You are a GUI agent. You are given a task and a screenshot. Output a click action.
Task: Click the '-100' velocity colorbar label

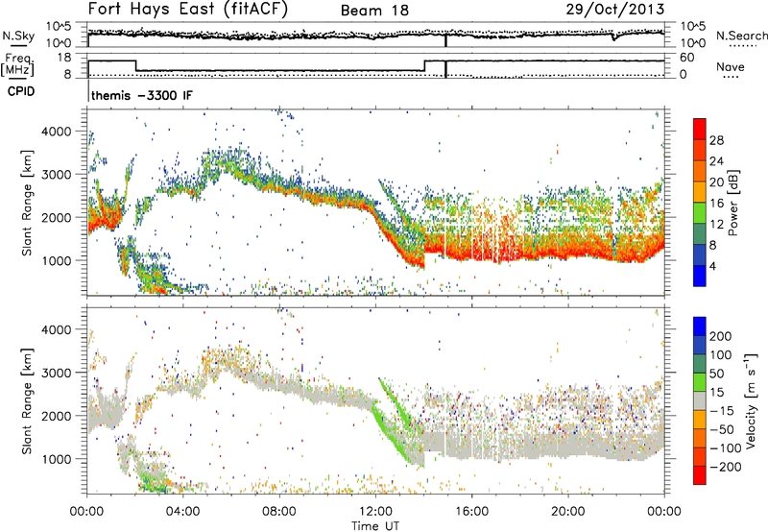(x=726, y=448)
